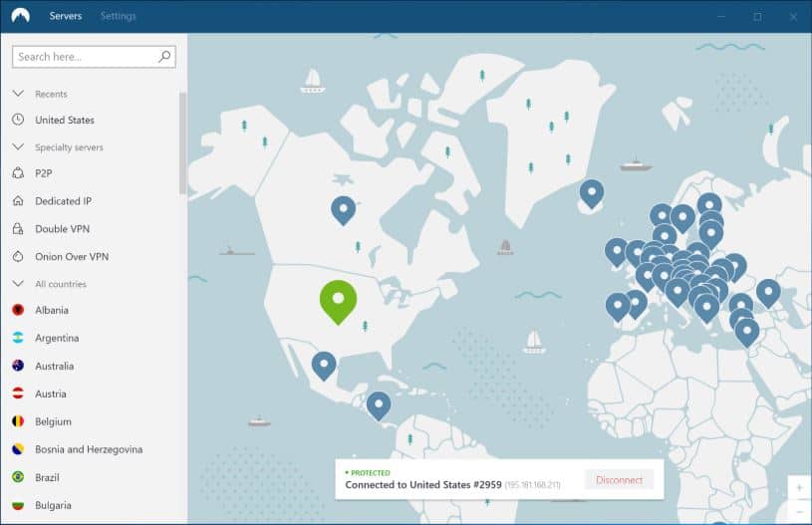Click the Bosnia and Herzegovina flag icon
The image size is (812, 525).
18,449
